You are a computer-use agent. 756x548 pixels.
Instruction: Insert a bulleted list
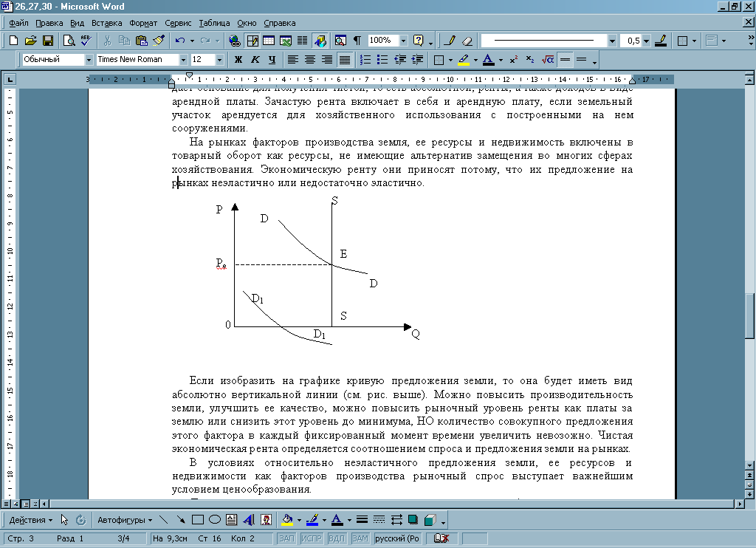point(382,60)
